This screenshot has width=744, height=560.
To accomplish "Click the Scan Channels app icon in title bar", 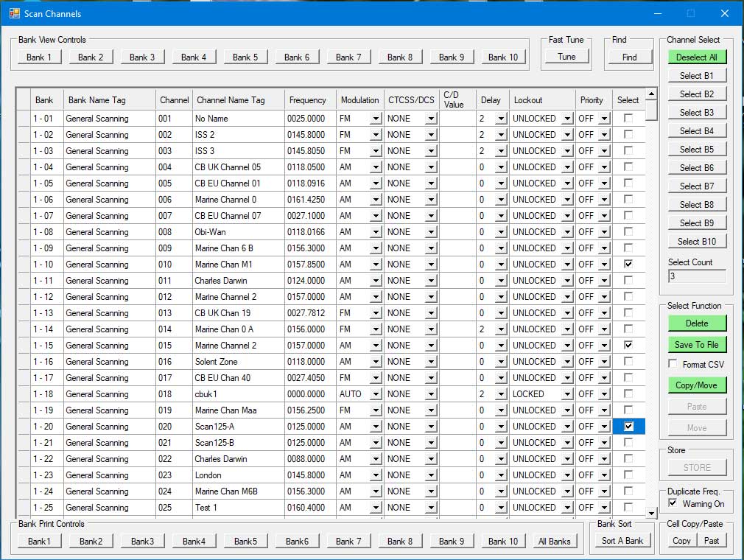I will pos(14,13).
